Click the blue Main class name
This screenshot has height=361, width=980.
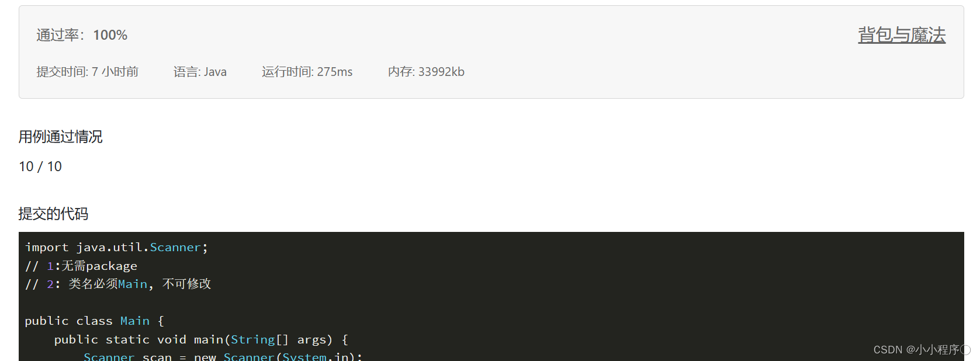tap(135, 321)
